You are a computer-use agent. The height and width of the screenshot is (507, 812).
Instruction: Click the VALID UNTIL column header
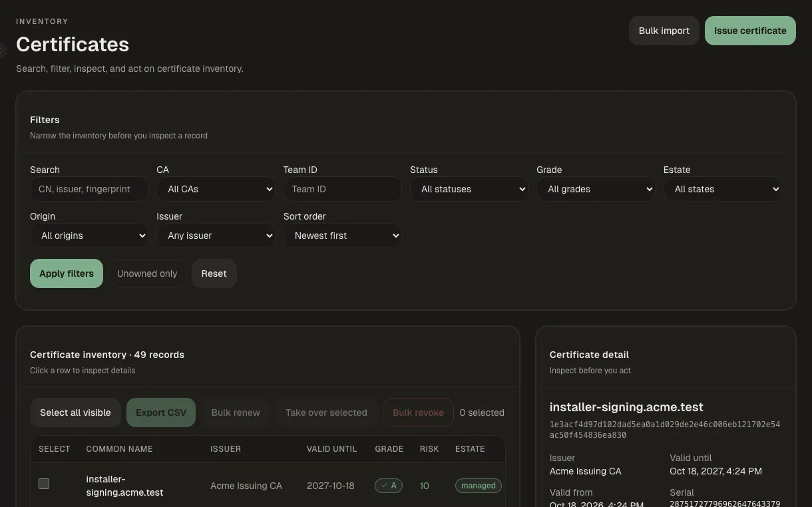[x=331, y=449]
